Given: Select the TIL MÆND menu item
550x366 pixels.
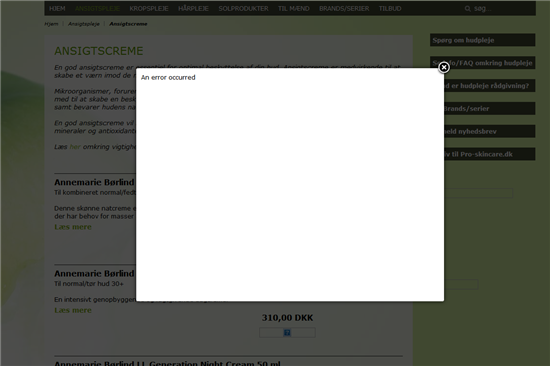Looking at the screenshot, I should click(x=294, y=8).
